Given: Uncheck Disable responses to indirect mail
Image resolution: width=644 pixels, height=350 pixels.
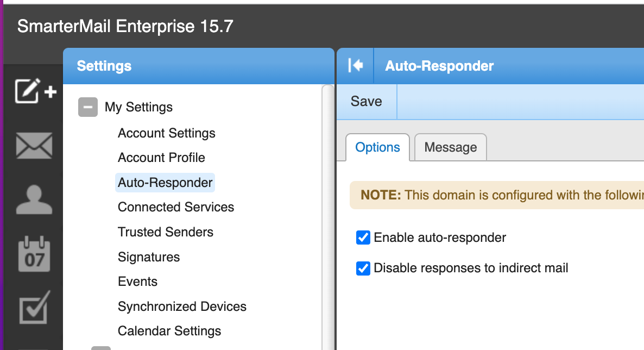Looking at the screenshot, I should pos(363,268).
